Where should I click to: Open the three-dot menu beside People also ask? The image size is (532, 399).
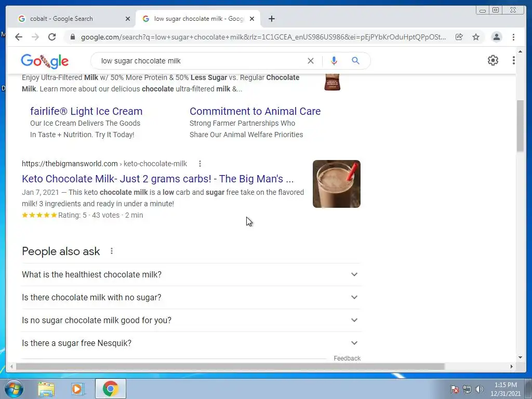112,251
